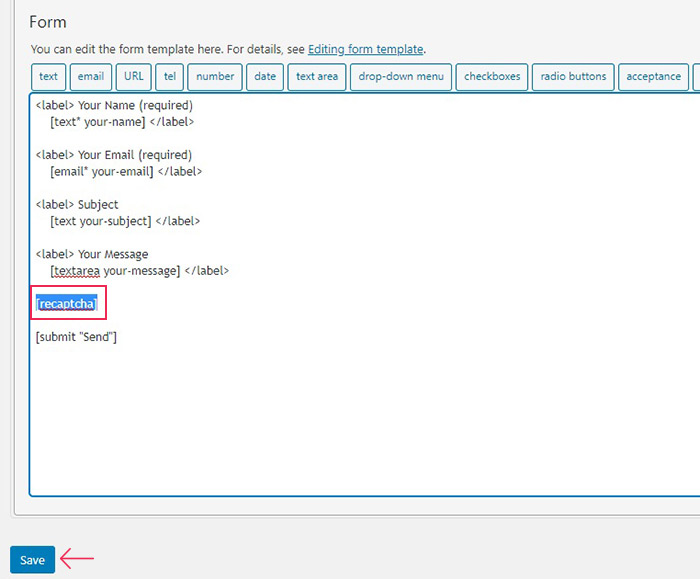Insert an email tag
Image resolution: width=700 pixels, height=579 pixels.
pyautogui.click(x=91, y=77)
